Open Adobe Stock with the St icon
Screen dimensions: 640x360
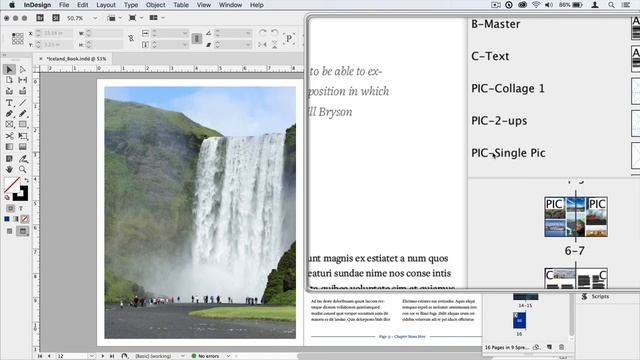click(x=56, y=18)
